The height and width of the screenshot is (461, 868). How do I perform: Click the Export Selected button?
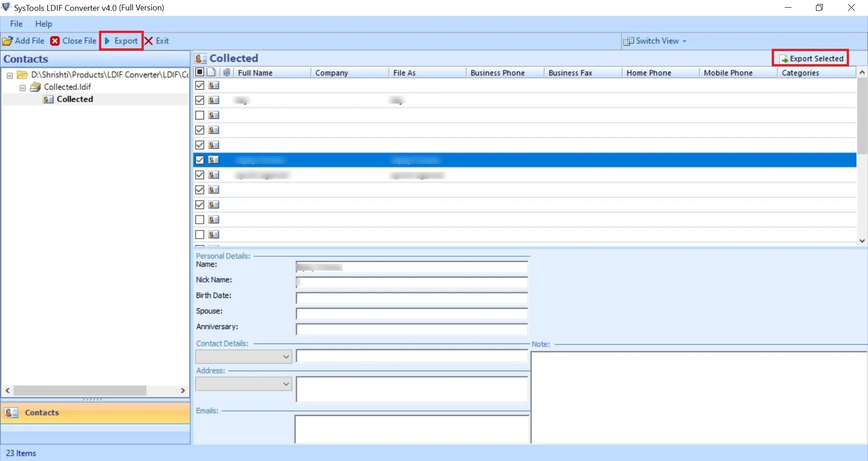click(x=811, y=58)
